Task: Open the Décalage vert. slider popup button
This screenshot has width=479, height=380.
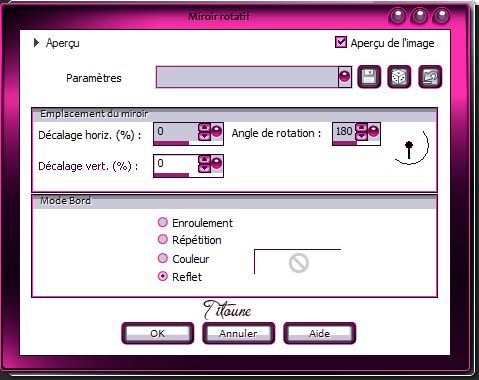Action: tap(217, 163)
